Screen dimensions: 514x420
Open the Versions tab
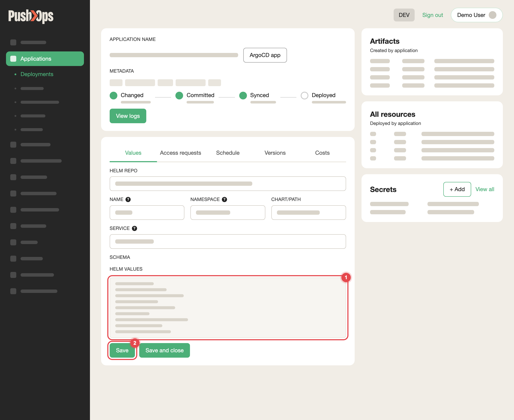click(x=275, y=153)
